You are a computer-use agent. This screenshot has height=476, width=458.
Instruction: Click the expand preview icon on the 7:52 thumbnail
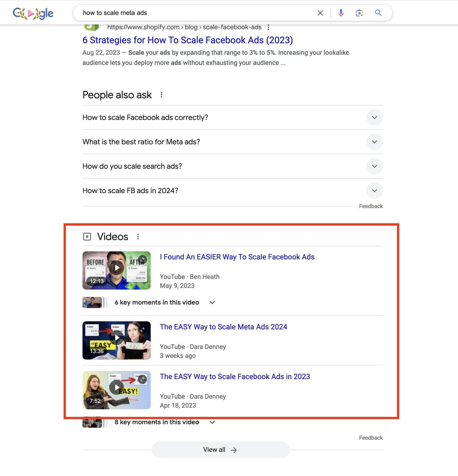tap(142, 380)
